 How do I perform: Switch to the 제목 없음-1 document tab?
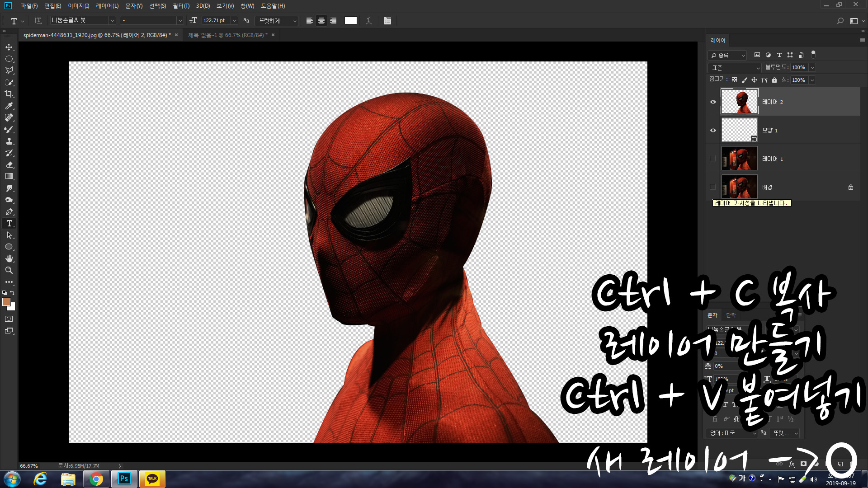coord(227,35)
